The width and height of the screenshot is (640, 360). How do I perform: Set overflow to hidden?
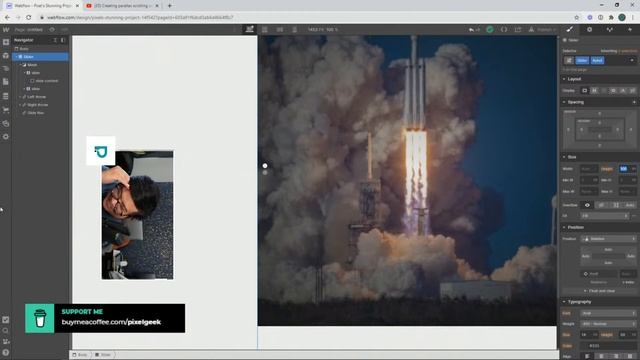601,205
